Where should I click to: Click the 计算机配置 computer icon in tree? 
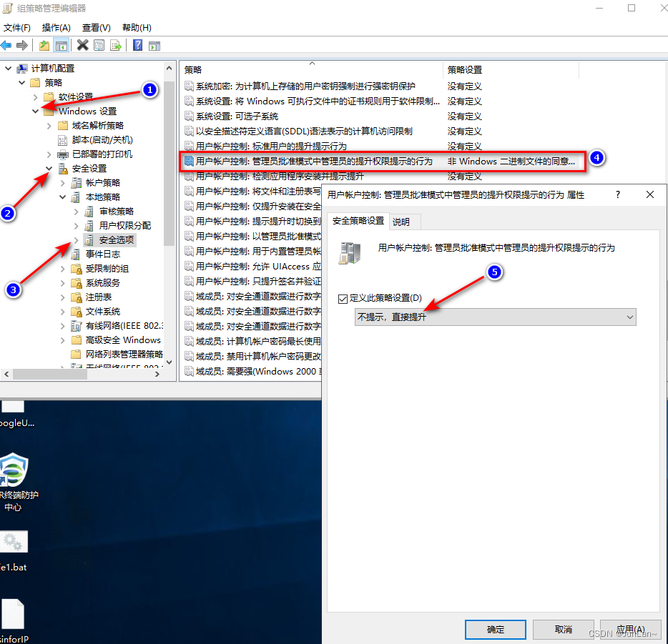pyautogui.click(x=22, y=69)
